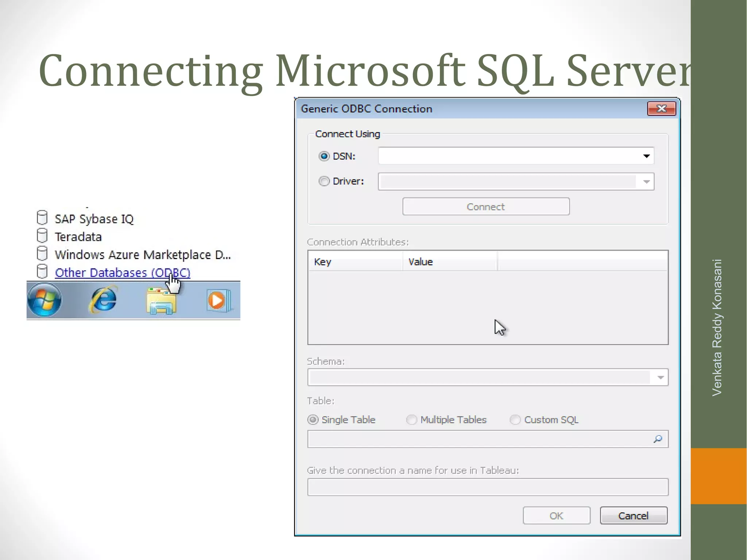
Task: Click the connection name input field
Action: click(488, 487)
